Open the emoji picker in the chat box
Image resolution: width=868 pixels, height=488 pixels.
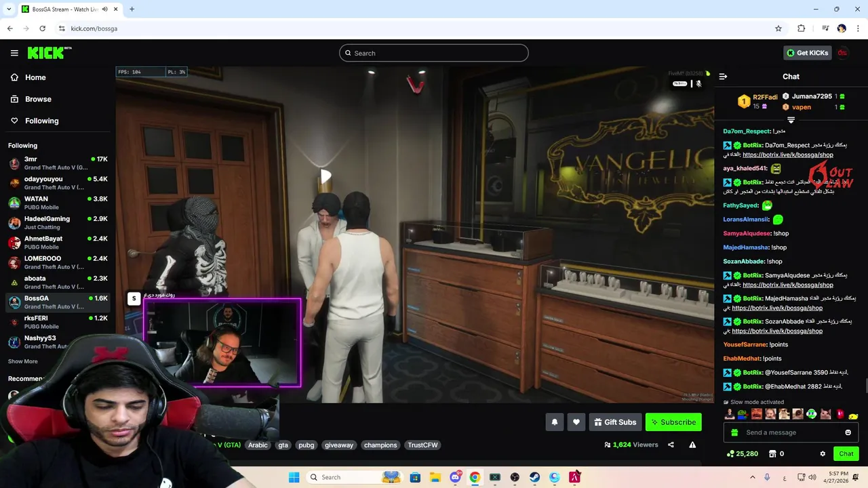[848, 432]
